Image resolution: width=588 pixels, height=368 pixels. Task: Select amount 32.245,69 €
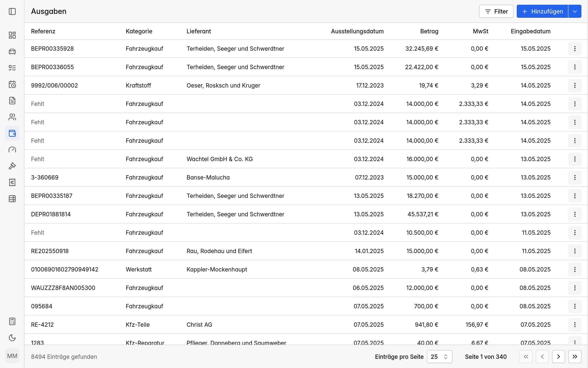coord(422,49)
